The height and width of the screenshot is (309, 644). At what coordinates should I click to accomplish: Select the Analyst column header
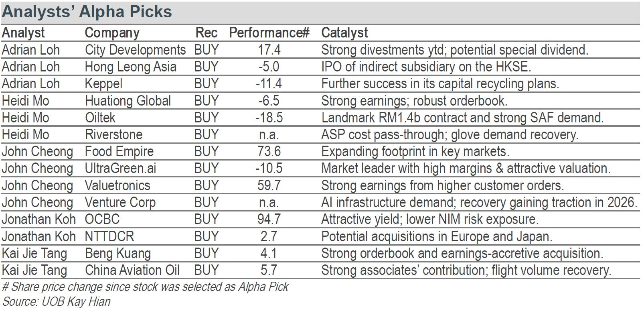23,33
